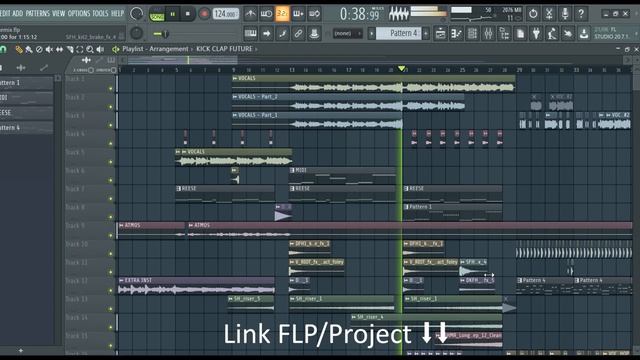Click the master pitch knob

click(x=136, y=33)
